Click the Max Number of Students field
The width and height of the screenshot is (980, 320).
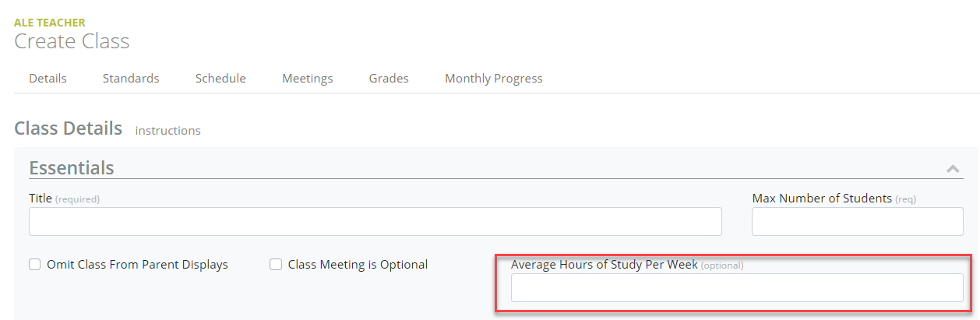pyautogui.click(x=857, y=222)
